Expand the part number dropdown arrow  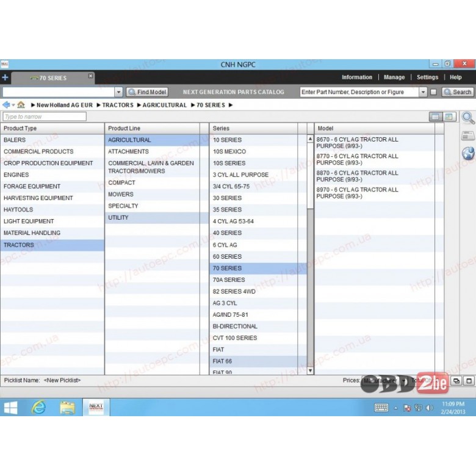click(423, 92)
